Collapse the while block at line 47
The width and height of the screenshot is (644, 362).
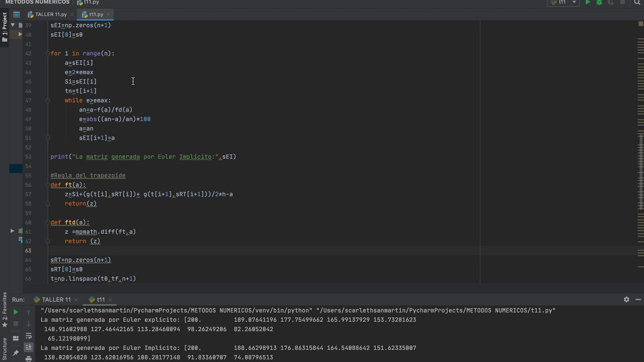(48, 101)
